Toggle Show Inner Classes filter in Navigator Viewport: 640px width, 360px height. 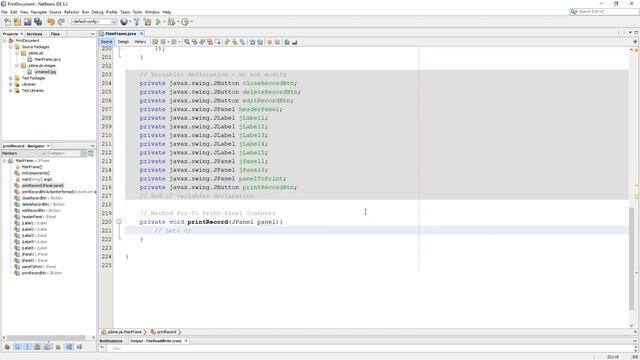tap(48, 347)
